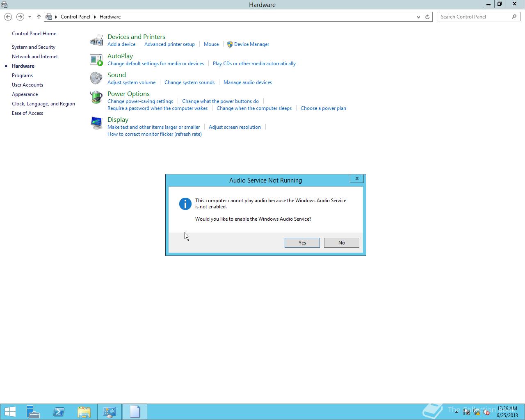Open File Explorer from the taskbar
This screenshot has height=420, width=525.
point(84,412)
